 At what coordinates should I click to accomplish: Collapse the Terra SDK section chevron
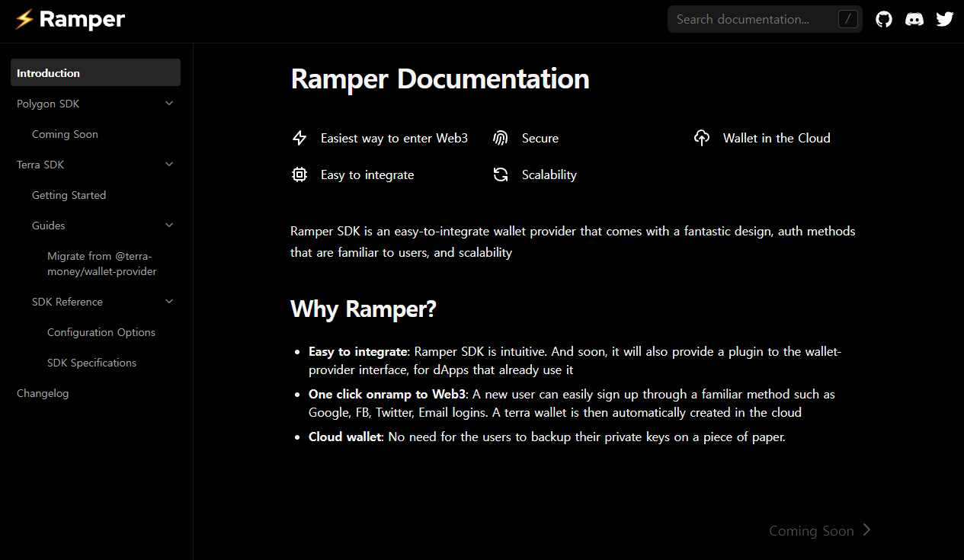coord(169,165)
